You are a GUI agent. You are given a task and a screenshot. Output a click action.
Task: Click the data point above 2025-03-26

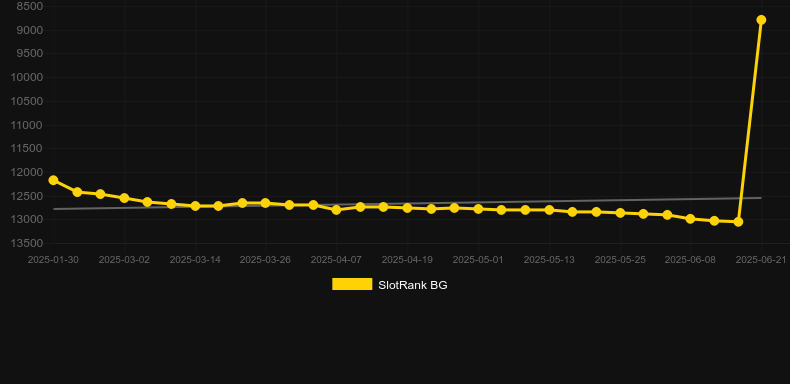[266, 203]
